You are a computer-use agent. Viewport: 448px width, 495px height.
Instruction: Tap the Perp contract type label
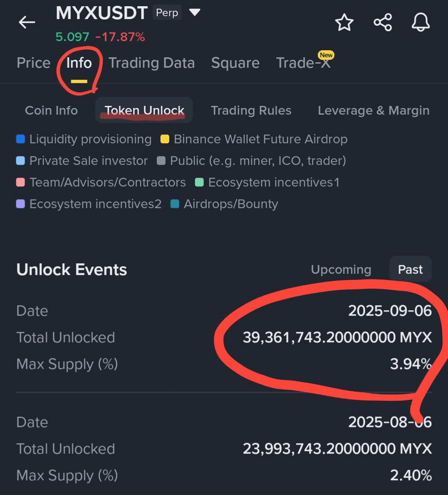167,13
